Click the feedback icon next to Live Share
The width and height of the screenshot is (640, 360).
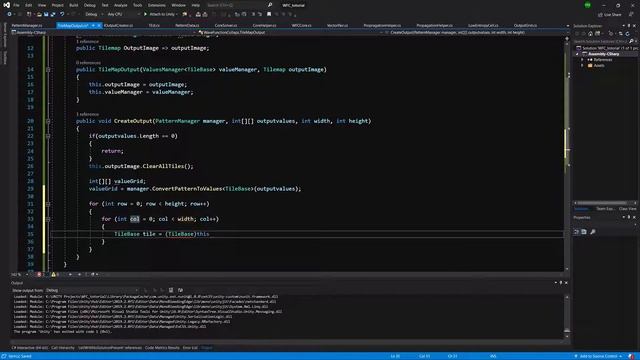click(x=631, y=14)
